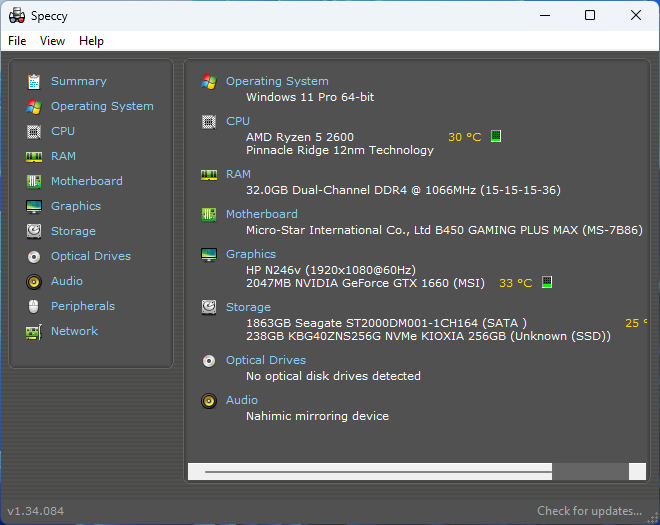Open the Network section from sidebar
Viewport: 660px width, 525px height.
(x=75, y=331)
